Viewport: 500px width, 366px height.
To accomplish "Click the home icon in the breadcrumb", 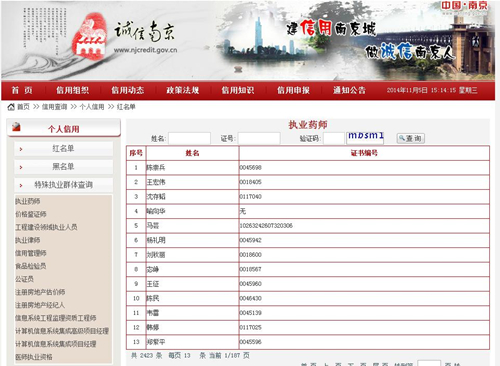I will [x=11, y=107].
